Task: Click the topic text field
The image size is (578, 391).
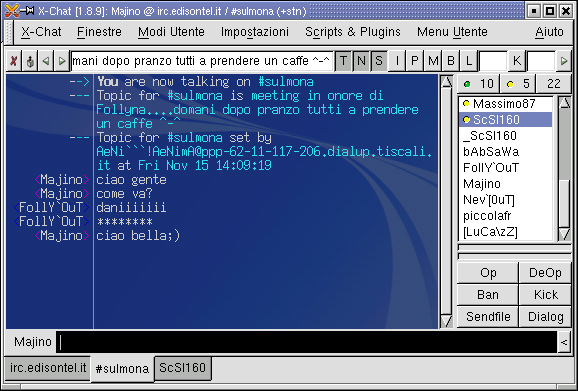Action: click(x=201, y=61)
